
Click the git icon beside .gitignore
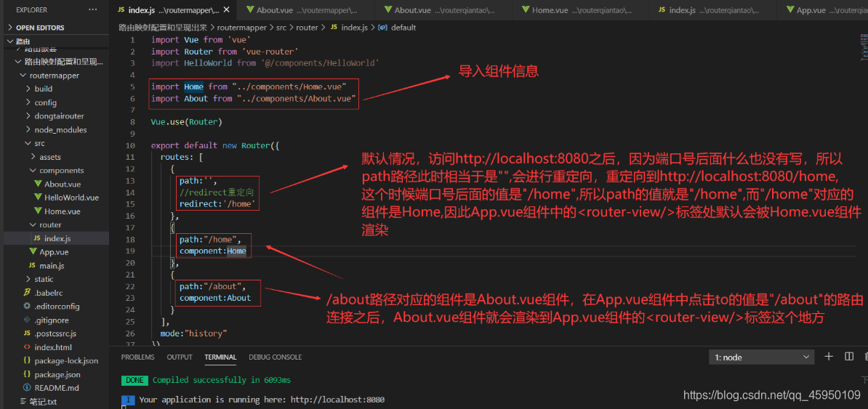click(27, 320)
